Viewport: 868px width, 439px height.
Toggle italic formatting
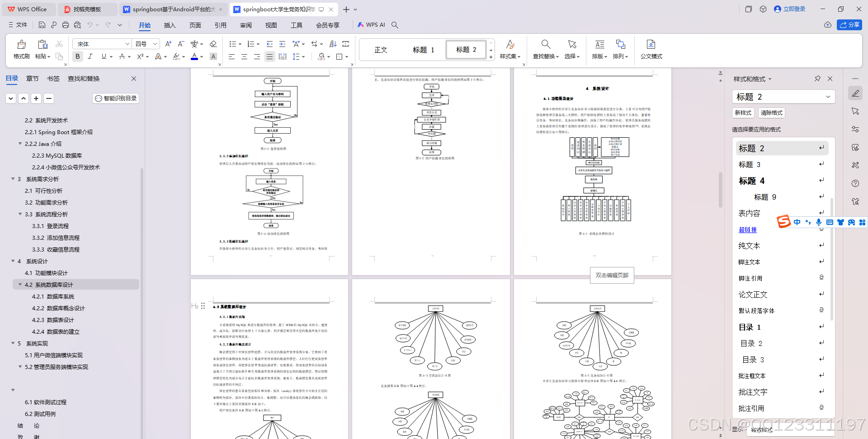pos(90,56)
